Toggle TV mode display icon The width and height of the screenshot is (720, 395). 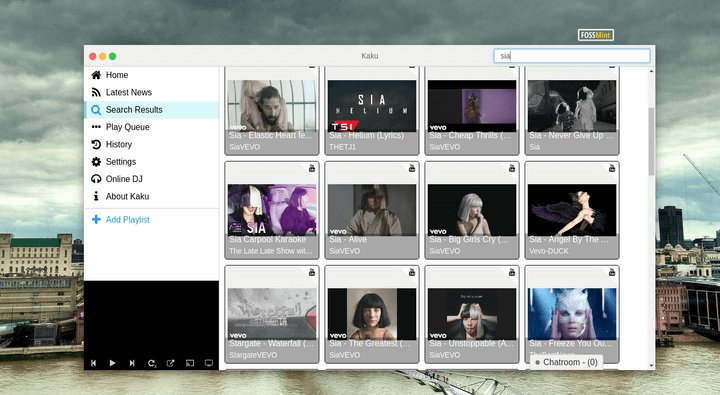click(x=209, y=363)
